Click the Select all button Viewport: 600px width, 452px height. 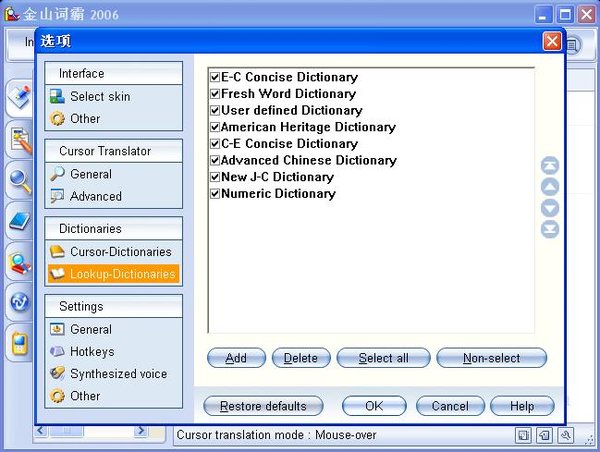[383, 358]
